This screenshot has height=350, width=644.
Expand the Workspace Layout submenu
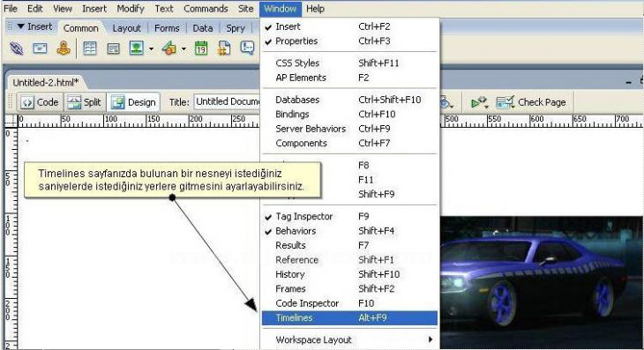[349, 339]
